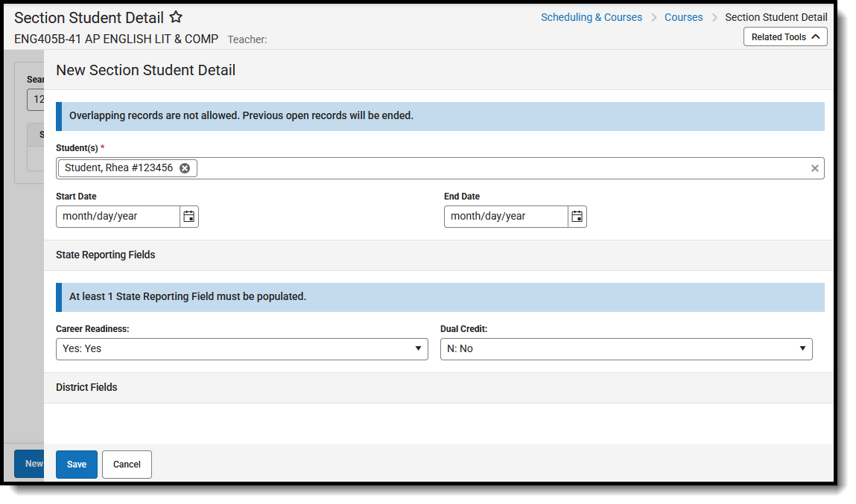Cancel the new record entry
Image resolution: width=856 pixels, height=504 pixels.
click(126, 464)
